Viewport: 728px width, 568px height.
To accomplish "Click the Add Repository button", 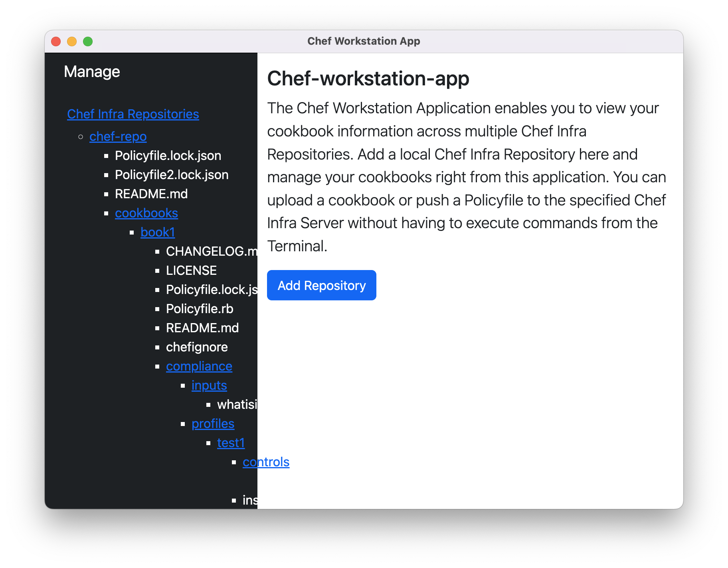I will click(321, 285).
